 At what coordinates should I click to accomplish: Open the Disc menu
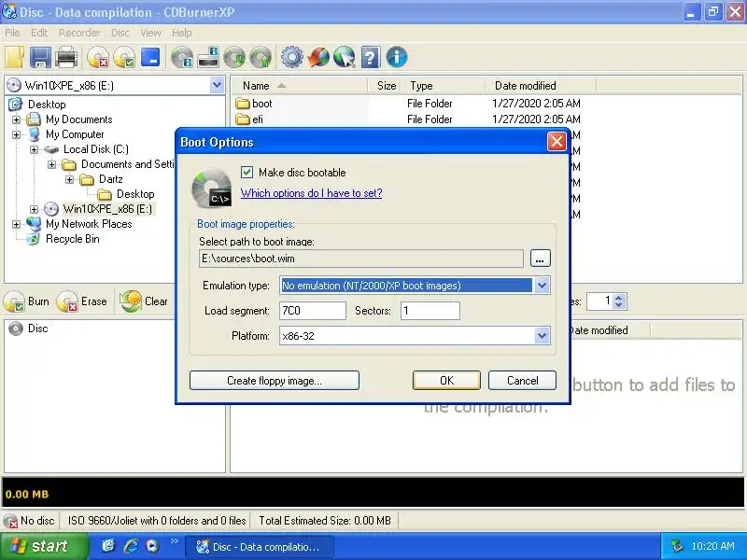pyautogui.click(x=120, y=33)
